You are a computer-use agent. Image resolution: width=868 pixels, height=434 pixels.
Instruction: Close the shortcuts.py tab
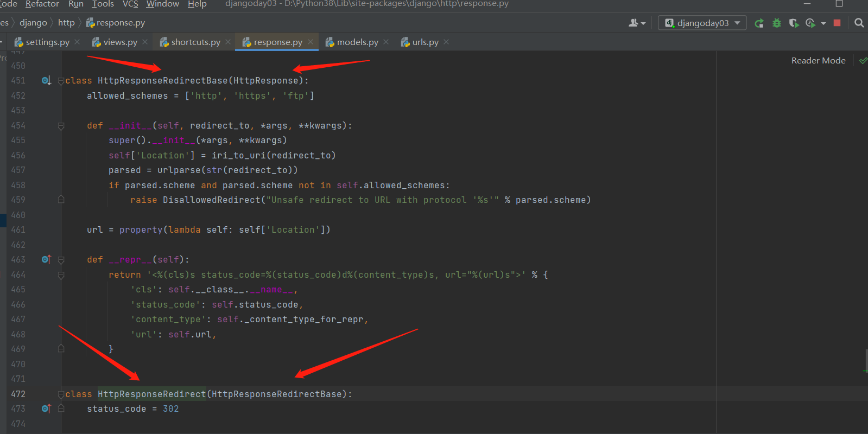(x=228, y=42)
